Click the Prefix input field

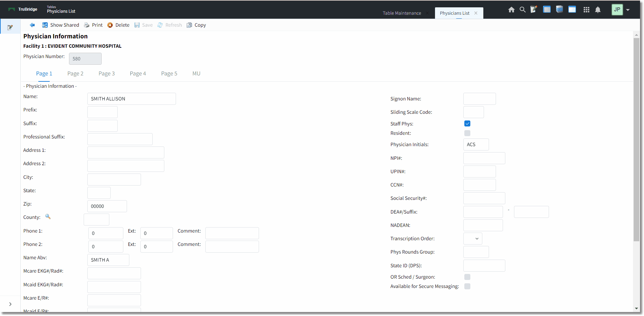pyautogui.click(x=102, y=112)
